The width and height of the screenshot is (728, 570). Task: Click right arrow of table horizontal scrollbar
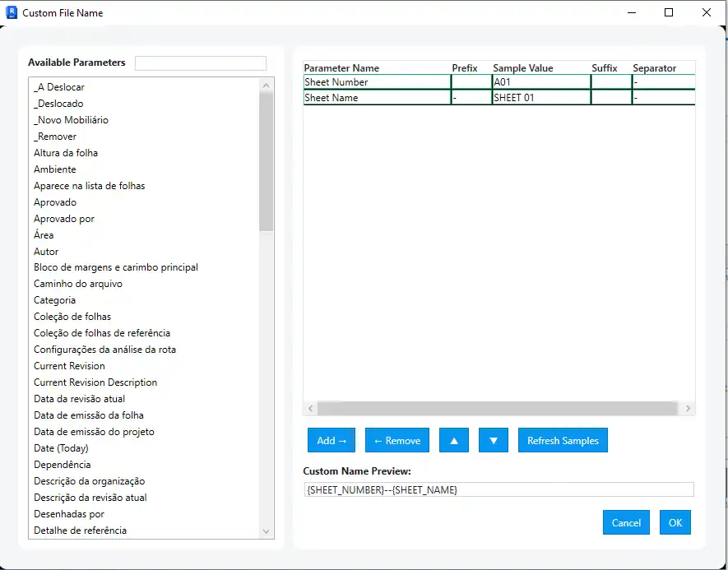[x=689, y=409]
